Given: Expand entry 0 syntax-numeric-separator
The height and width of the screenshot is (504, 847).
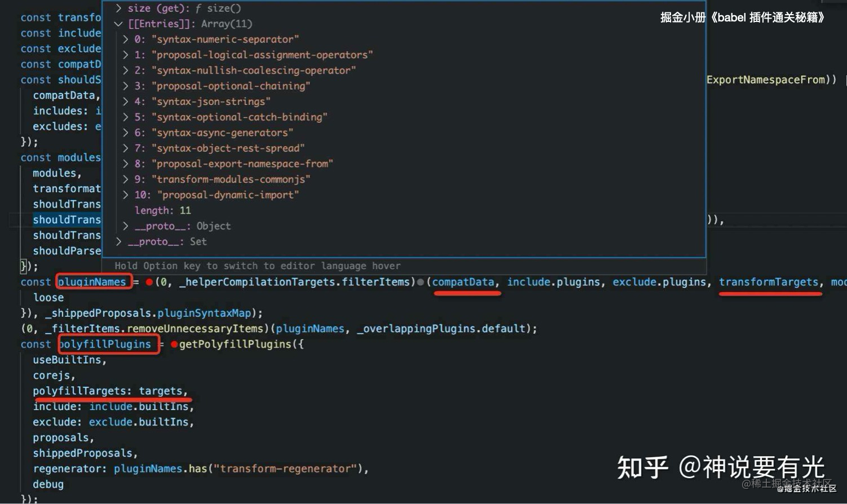Looking at the screenshot, I should tap(126, 39).
